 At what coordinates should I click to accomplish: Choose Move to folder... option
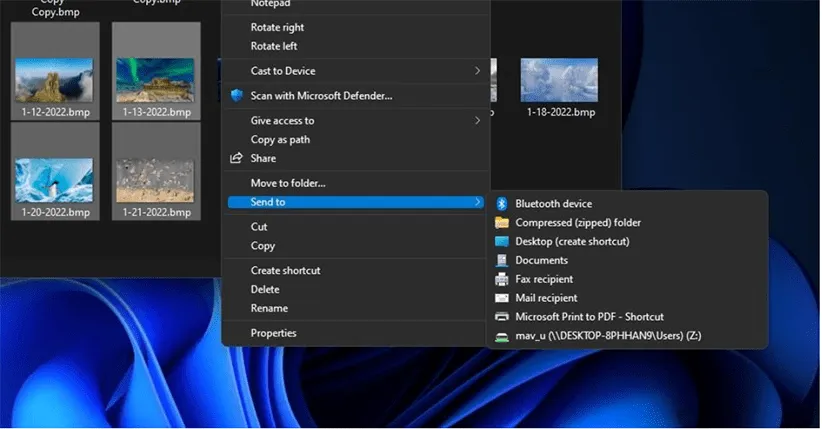click(288, 183)
